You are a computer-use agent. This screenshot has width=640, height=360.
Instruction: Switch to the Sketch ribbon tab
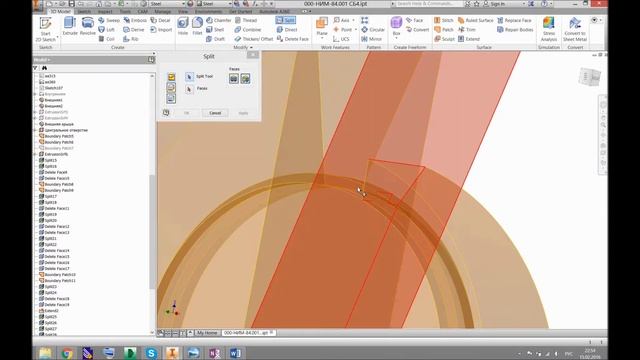click(x=84, y=12)
